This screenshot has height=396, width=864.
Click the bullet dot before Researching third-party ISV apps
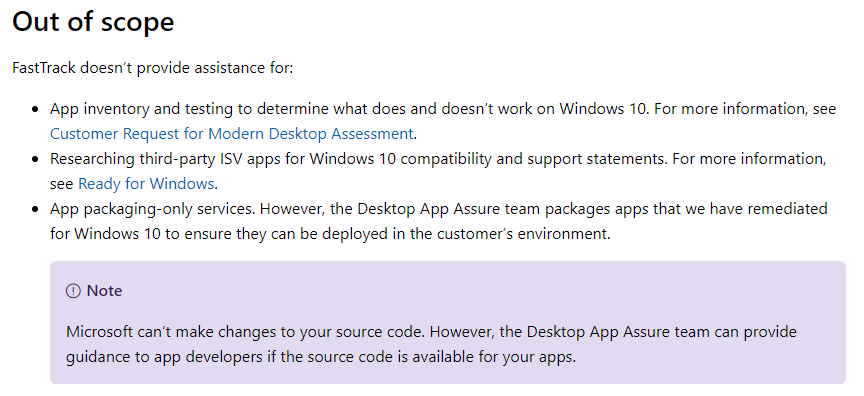tap(36, 160)
